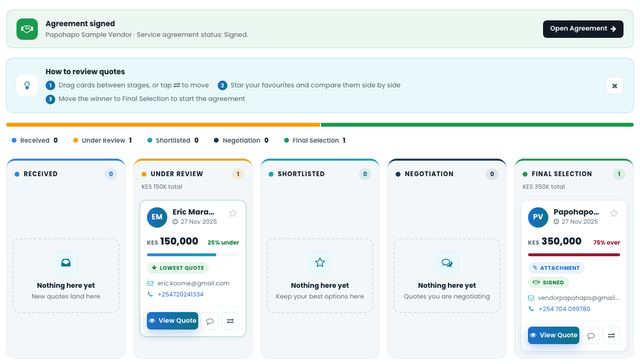
Task: Click the green handshake agreement icon
Action: (27, 29)
